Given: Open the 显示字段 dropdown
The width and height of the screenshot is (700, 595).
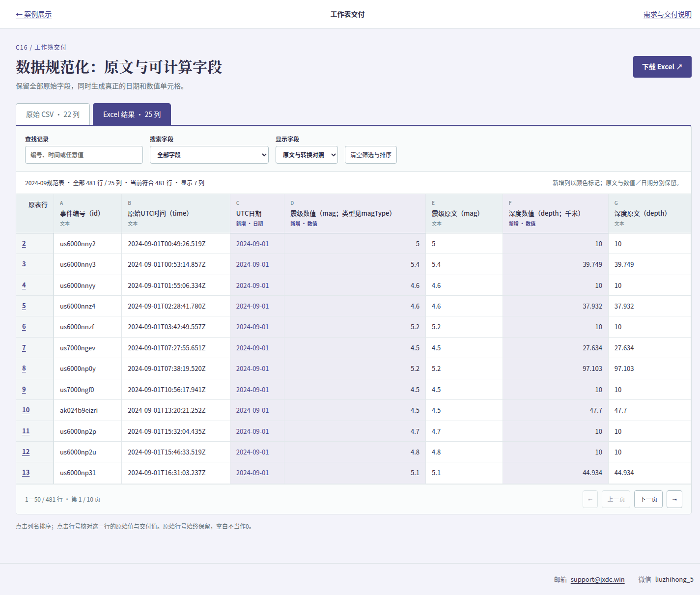Looking at the screenshot, I should coord(307,155).
